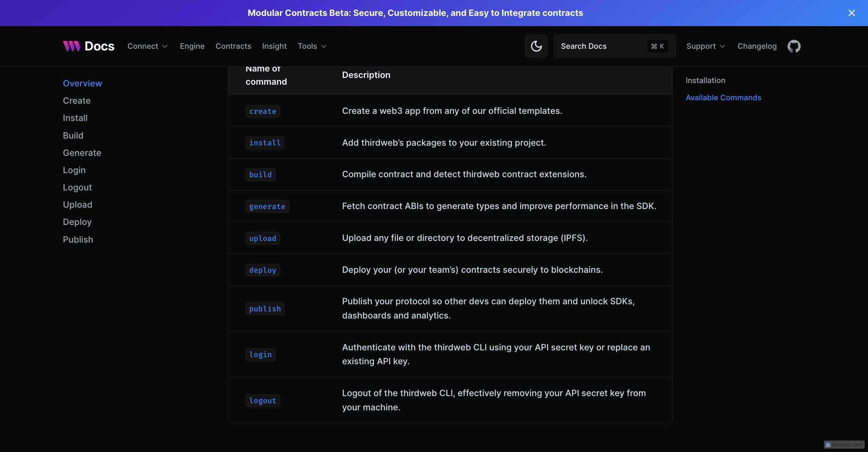
Task: Select Upload in the sidebar
Action: 78,205
